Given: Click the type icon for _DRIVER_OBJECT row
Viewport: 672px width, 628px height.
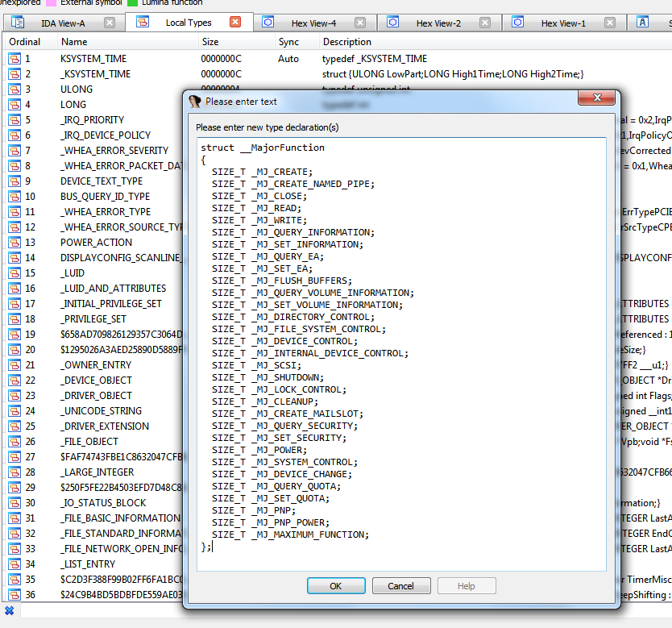Looking at the screenshot, I should click(15, 396).
